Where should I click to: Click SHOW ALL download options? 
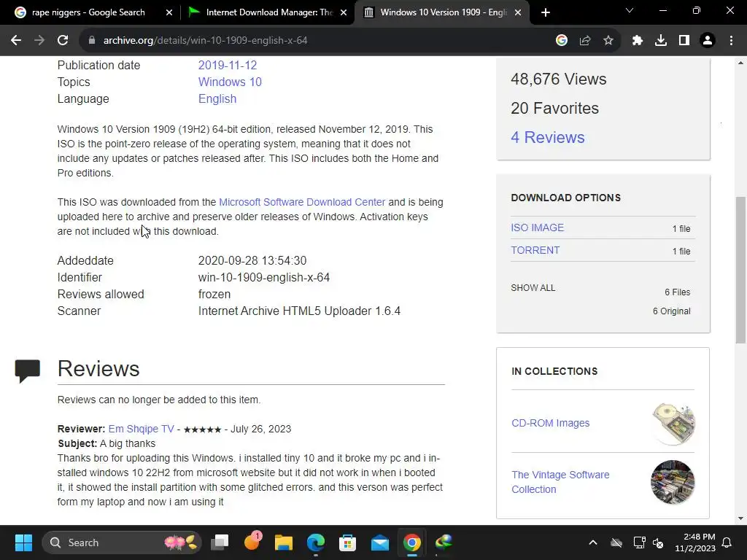click(533, 287)
